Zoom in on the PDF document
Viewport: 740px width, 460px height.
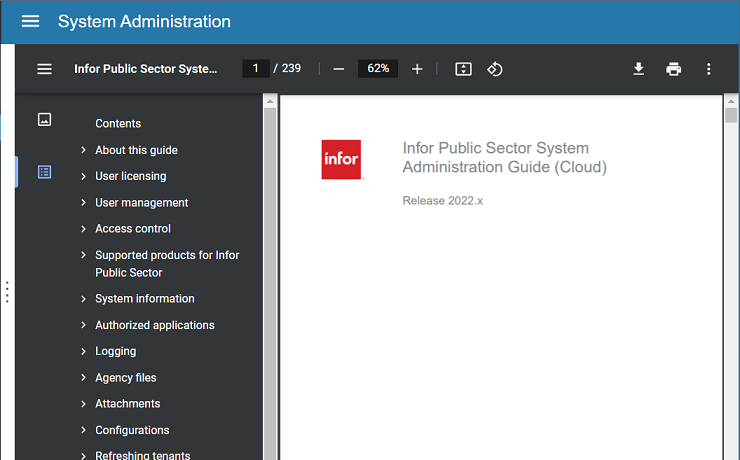click(417, 69)
